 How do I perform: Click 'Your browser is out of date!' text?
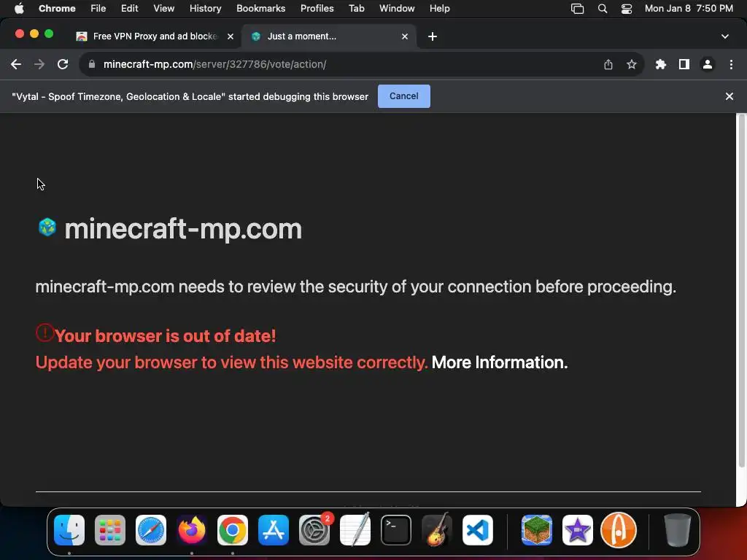click(x=165, y=335)
